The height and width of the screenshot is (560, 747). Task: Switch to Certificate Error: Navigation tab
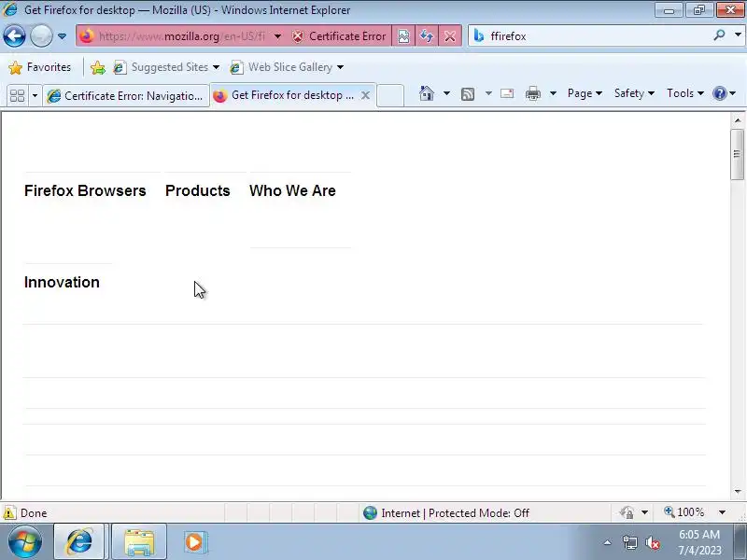click(x=126, y=96)
